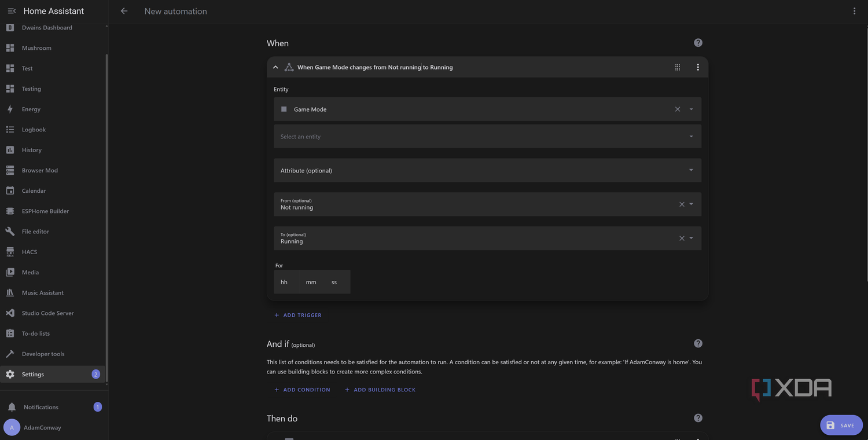The image size is (868, 440).
Task: Click the Add Condition button
Action: click(x=302, y=390)
